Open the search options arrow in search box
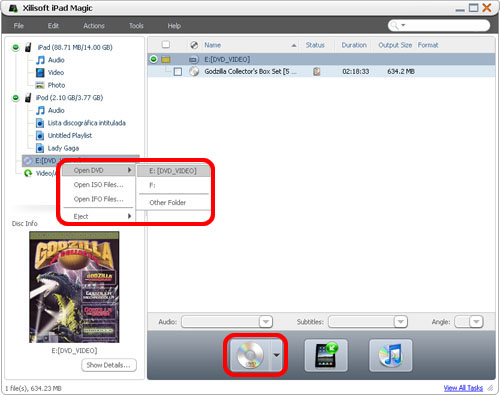This screenshot has width=500, height=395. (x=403, y=25)
